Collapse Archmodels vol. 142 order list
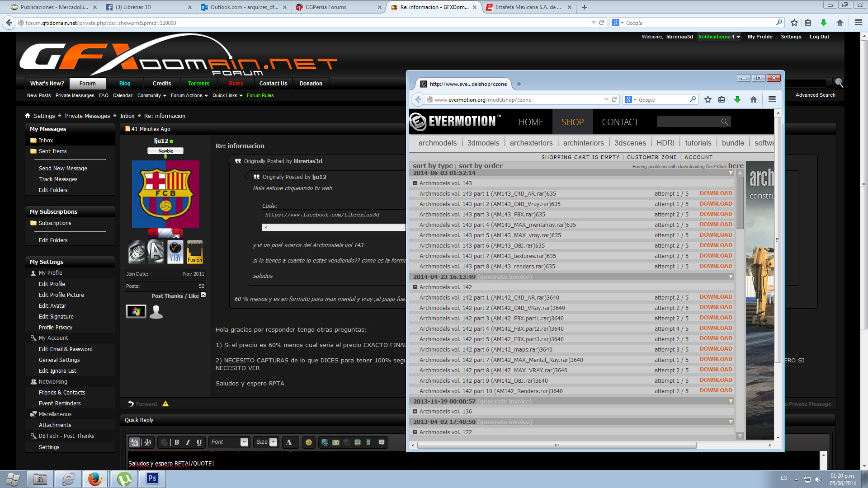Screen dimensions: 868x488 (x=415, y=287)
